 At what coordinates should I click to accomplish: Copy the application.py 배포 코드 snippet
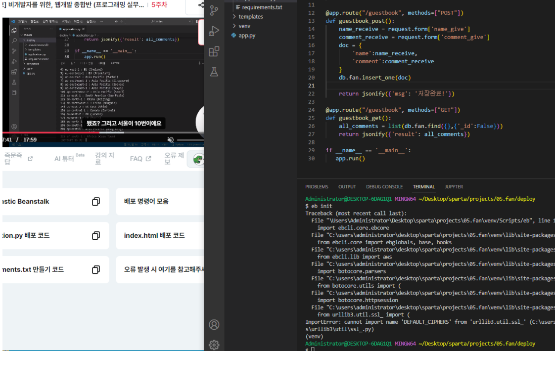(96, 236)
